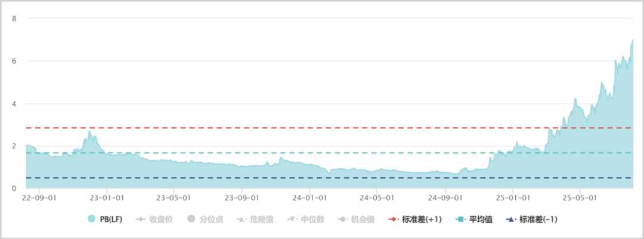The height and width of the screenshot is (239, 644).
Task: Enable the 危险值 legend text
Action: 262,219
